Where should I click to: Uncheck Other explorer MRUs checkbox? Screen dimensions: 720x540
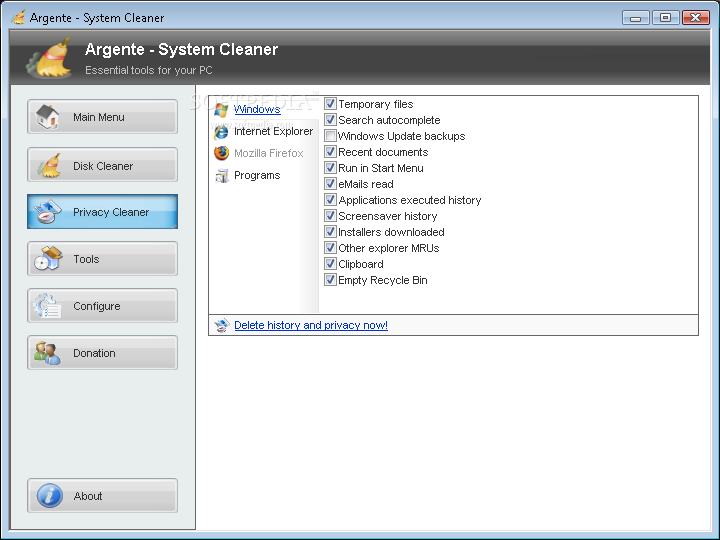[x=330, y=248]
